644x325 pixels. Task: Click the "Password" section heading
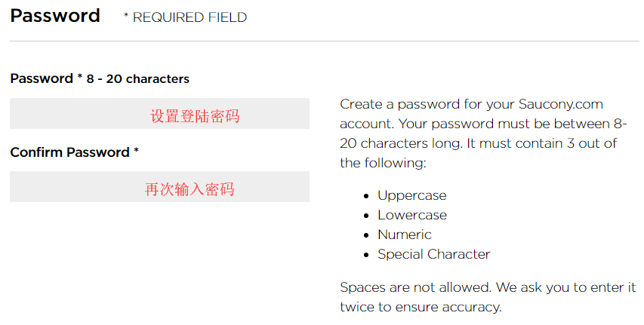(55, 16)
